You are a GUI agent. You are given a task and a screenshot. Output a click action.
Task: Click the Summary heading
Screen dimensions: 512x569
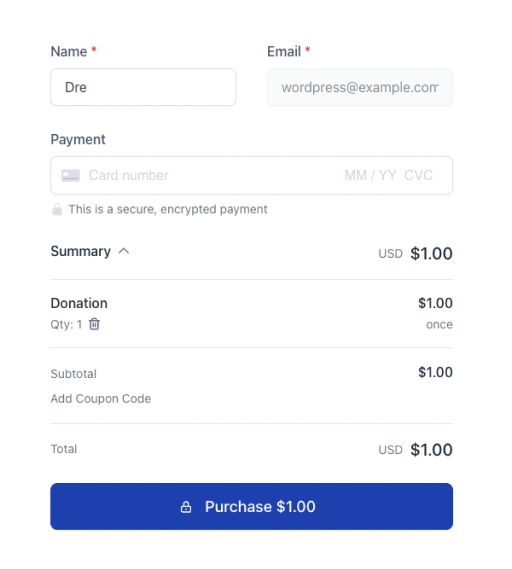81,251
